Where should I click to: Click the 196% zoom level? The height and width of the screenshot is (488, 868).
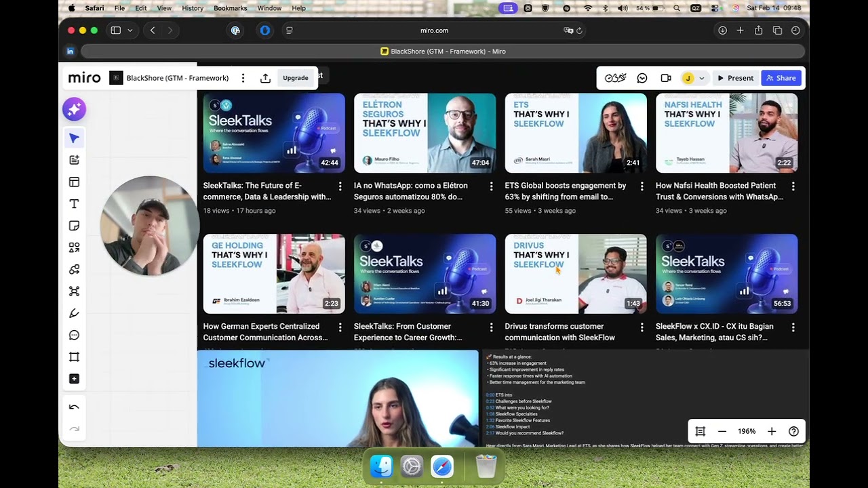click(747, 432)
